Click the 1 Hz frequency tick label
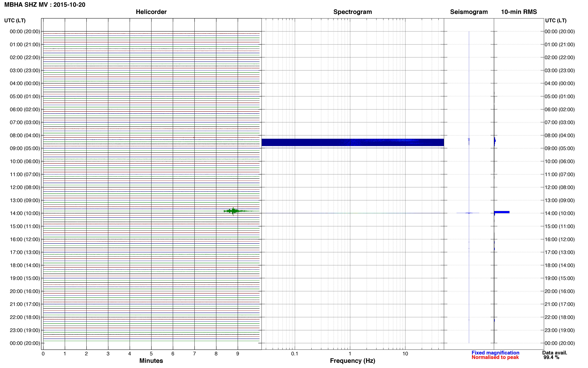The image size is (588, 368). point(350,354)
